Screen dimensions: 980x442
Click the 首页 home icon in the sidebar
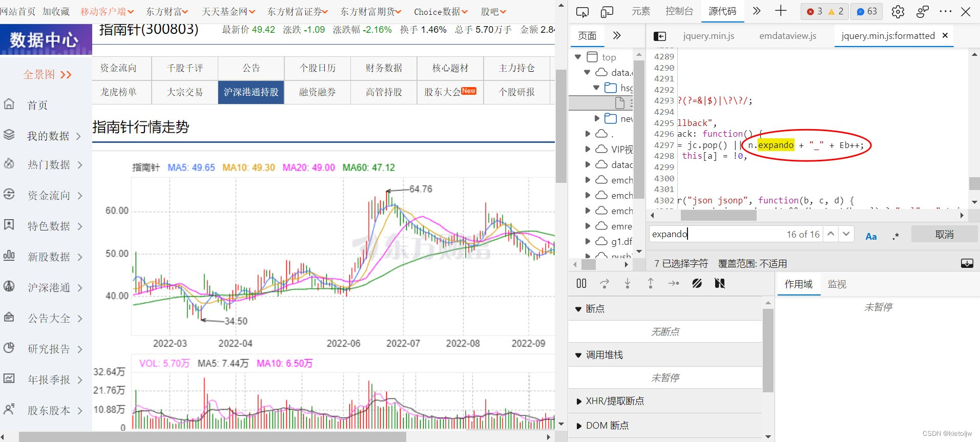coord(9,104)
